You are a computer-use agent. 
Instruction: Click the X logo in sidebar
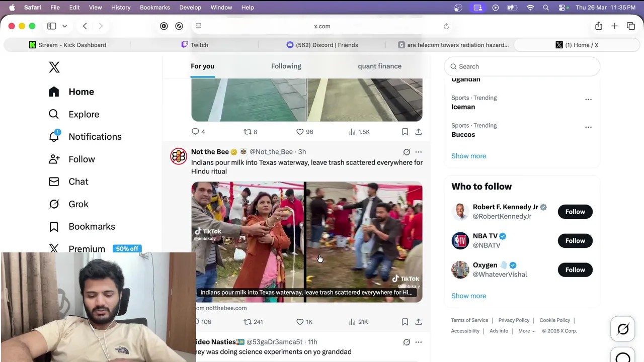point(54,67)
